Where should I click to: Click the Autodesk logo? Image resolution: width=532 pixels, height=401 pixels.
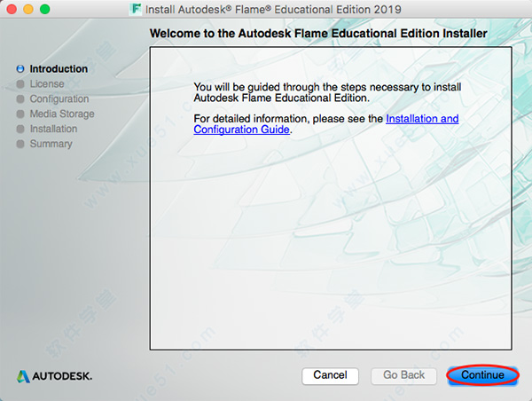pyautogui.click(x=54, y=376)
